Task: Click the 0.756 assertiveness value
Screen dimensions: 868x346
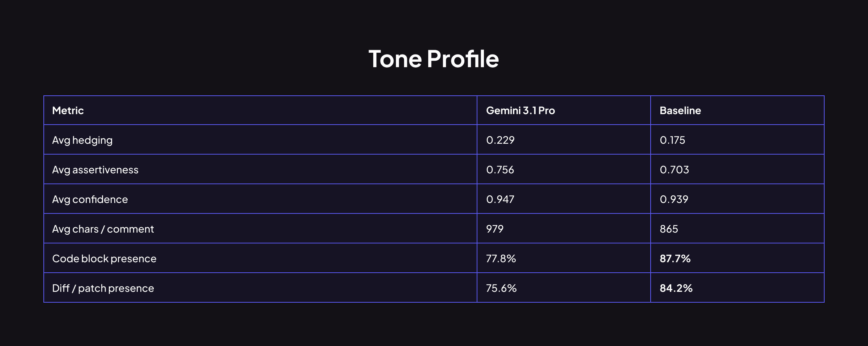Action: click(x=500, y=170)
